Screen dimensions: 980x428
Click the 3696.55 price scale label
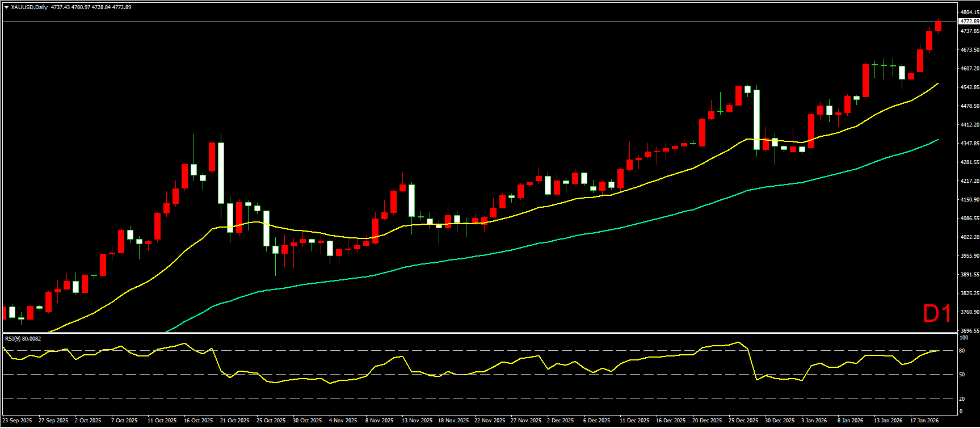pos(969,331)
